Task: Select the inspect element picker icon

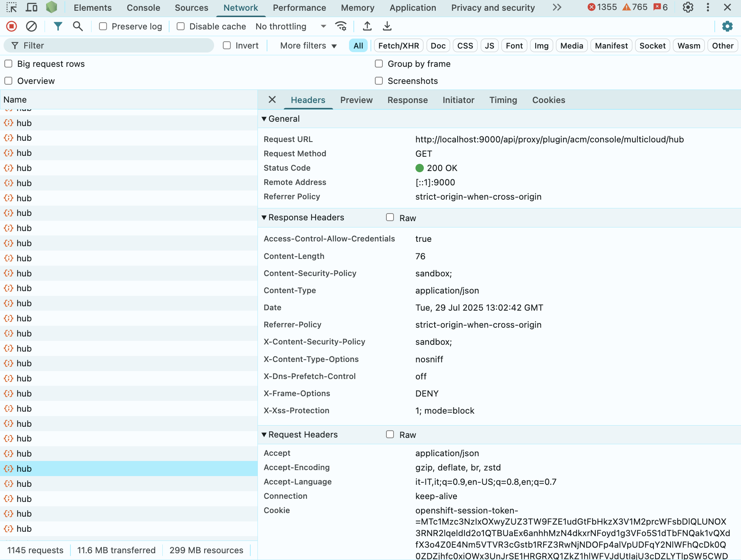Action: tap(12, 8)
